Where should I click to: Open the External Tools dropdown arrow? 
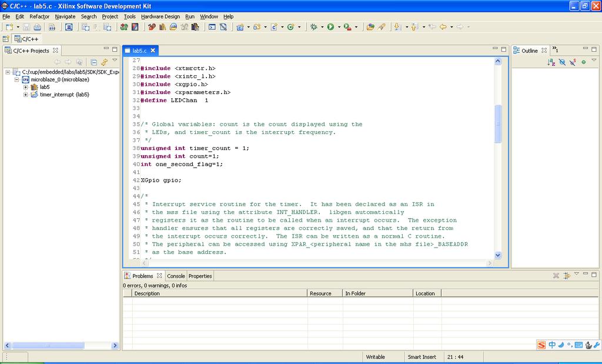356,27
